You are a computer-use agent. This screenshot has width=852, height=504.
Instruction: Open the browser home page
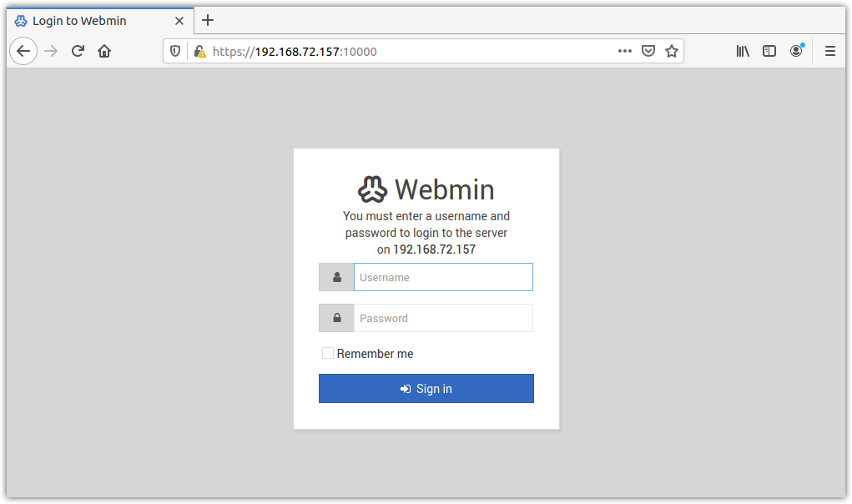pos(104,51)
